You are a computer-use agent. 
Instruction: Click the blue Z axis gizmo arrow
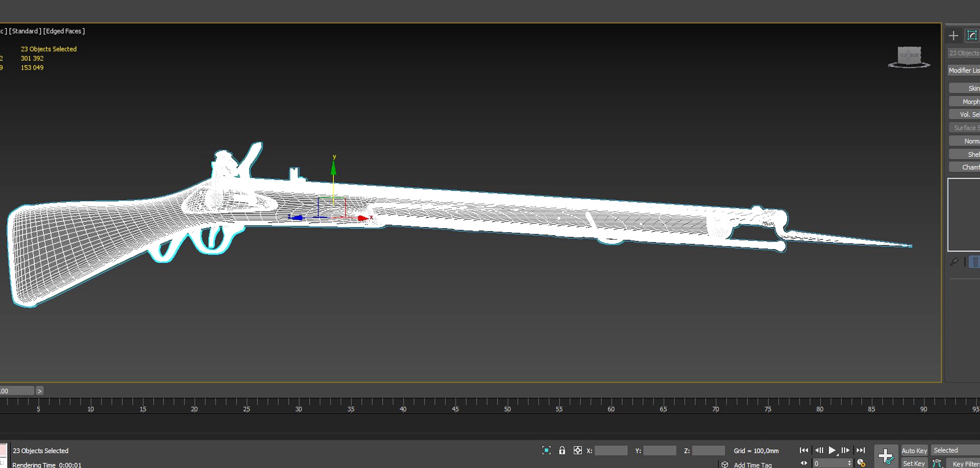[297, 217]
